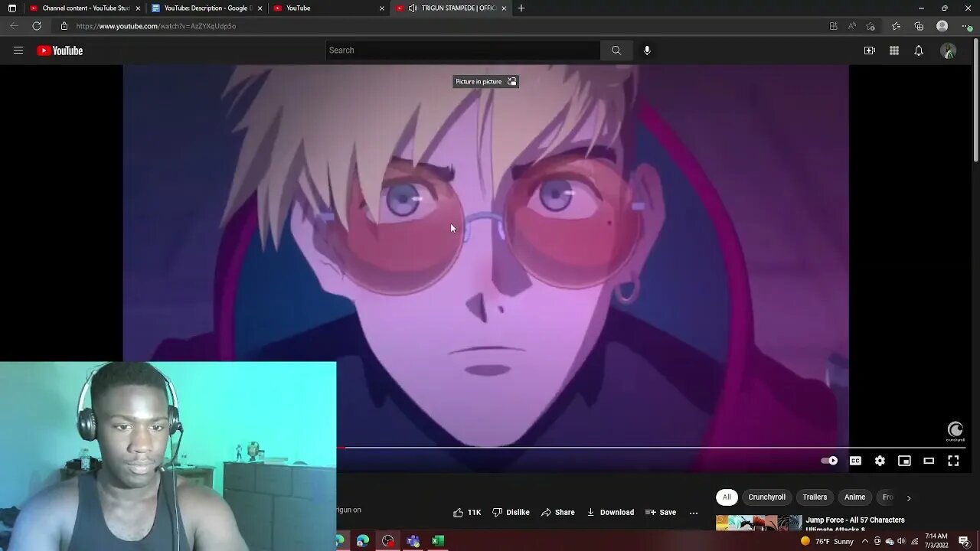980x551 pixels.
Task: Open the YouTube guide hamburger menu
Action: (18, 51)
